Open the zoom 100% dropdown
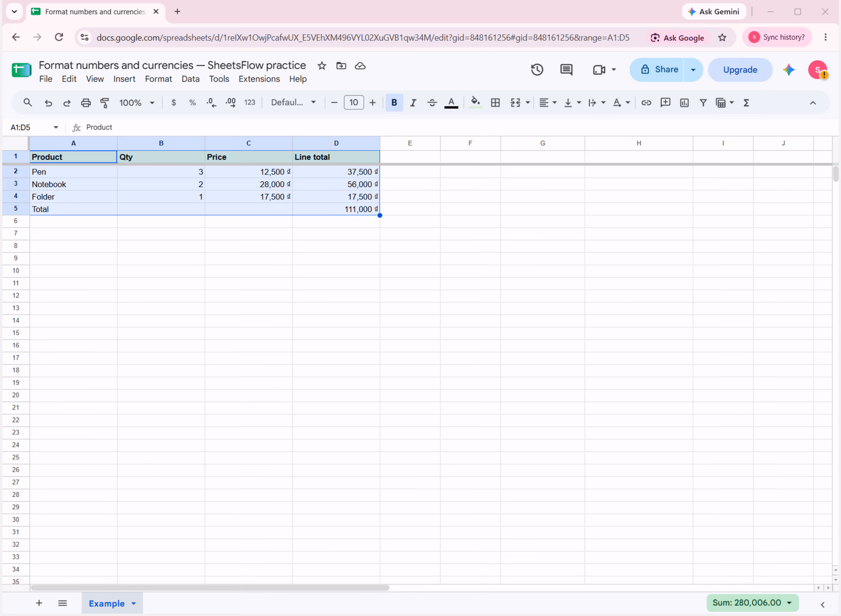The image size is (841, 616). (x=137, y=103)
